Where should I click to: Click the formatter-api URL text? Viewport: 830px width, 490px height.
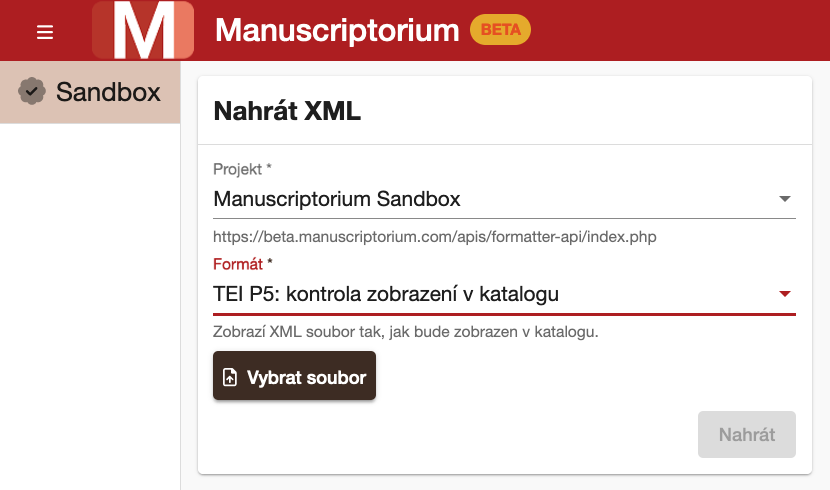(x=435, y=237)
